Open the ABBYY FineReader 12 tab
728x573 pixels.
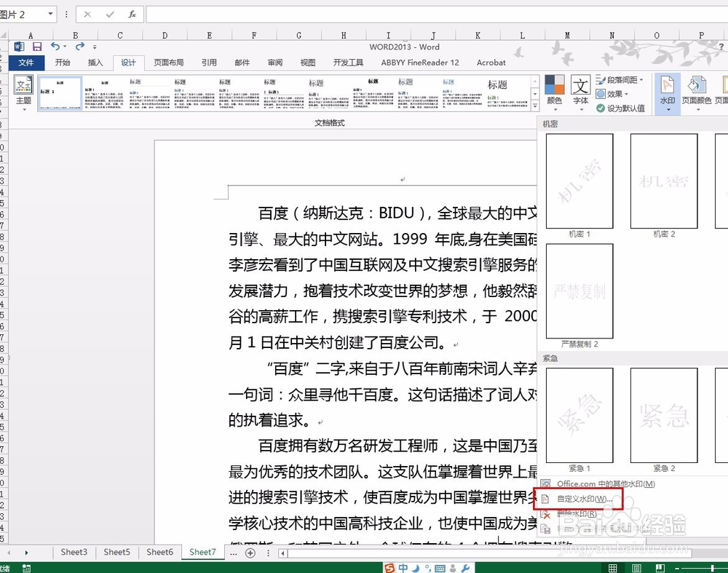point(420,63)
